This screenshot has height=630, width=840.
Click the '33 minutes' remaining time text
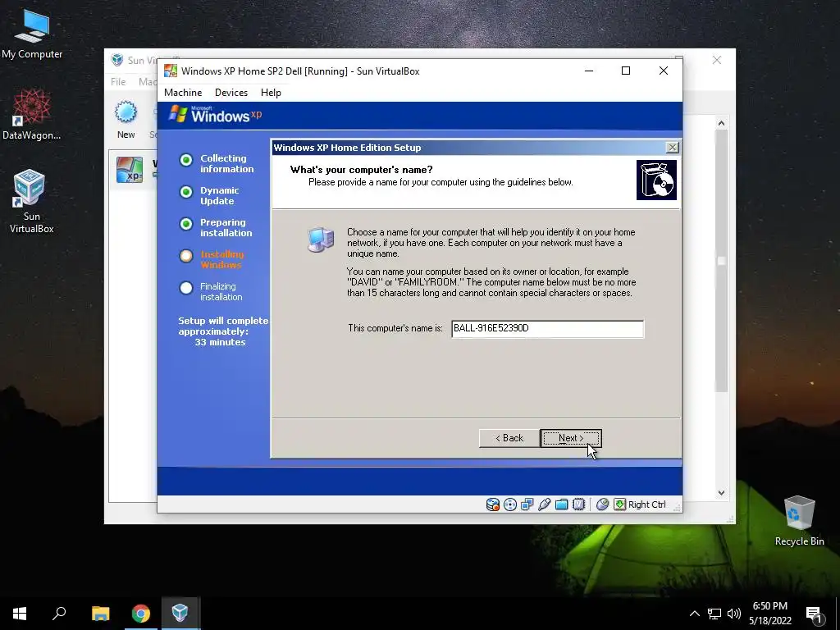click(220, 342)
